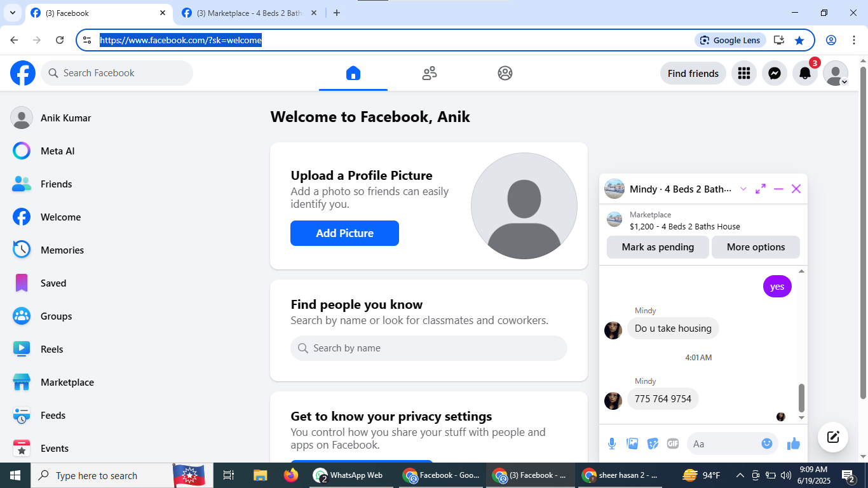Click the default profile picture placeholder
Screen dimensions: 868x488
524,206
